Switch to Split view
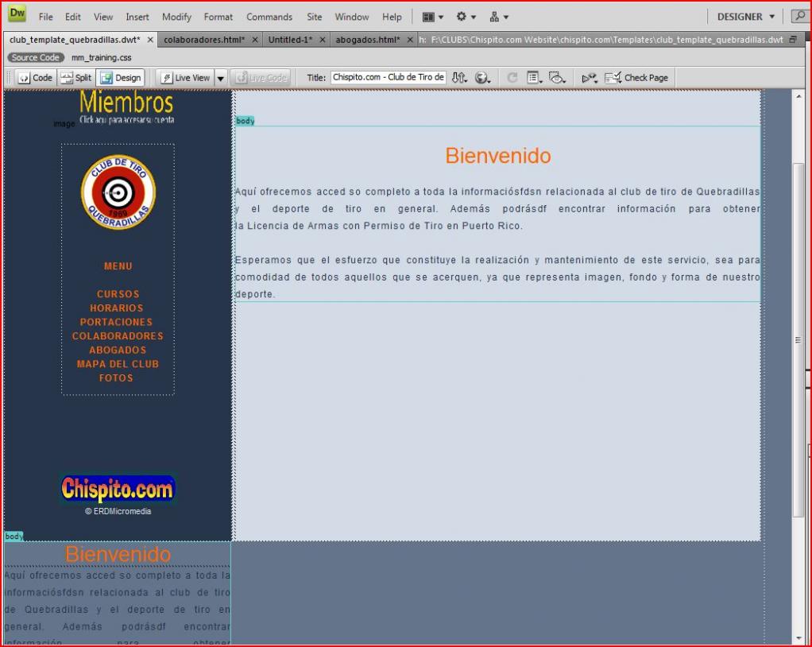Screen dimensions: 812x647 [x=76, y=78]
